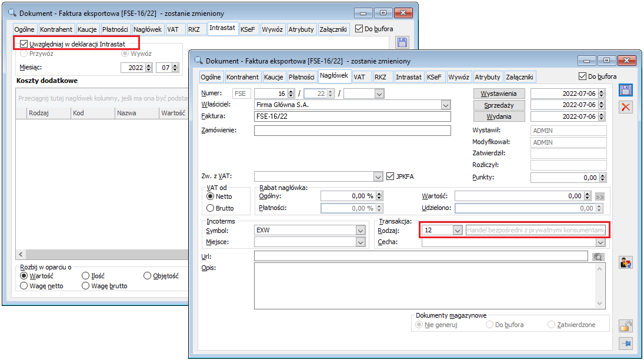644x360 pixels.
Task: Click the save floppy icon in back window
Action: pos(402,42)
